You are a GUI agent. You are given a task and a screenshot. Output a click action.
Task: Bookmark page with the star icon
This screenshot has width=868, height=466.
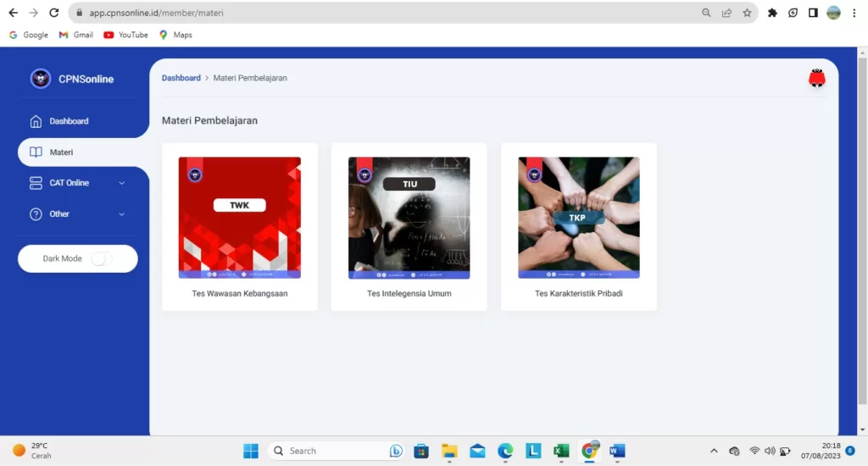(747, 13)
